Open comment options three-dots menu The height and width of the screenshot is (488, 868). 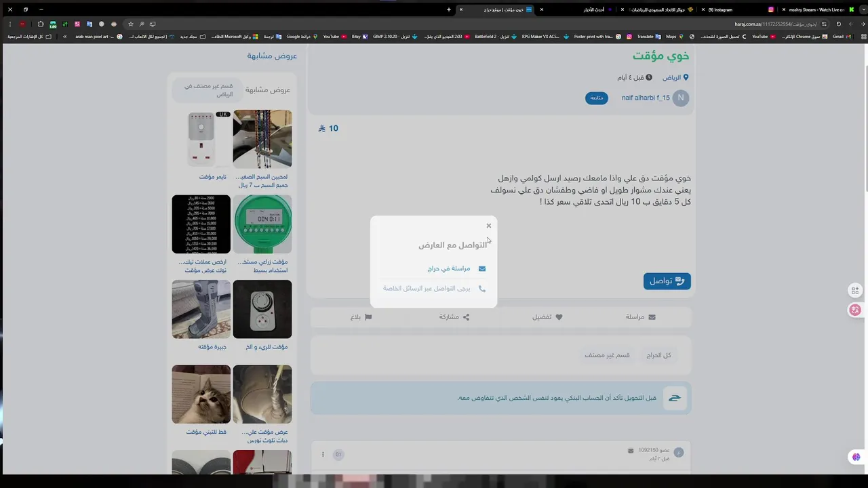323,454
